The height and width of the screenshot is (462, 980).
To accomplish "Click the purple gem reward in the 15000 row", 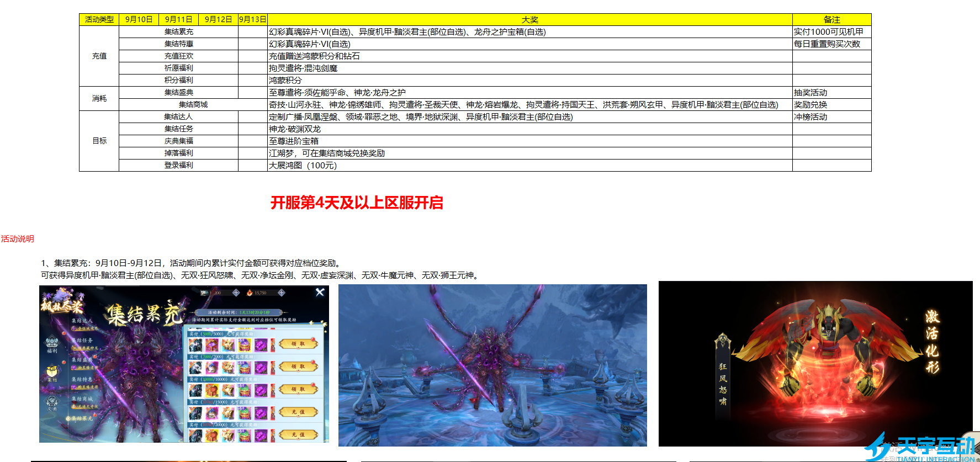I will point(261,413).
